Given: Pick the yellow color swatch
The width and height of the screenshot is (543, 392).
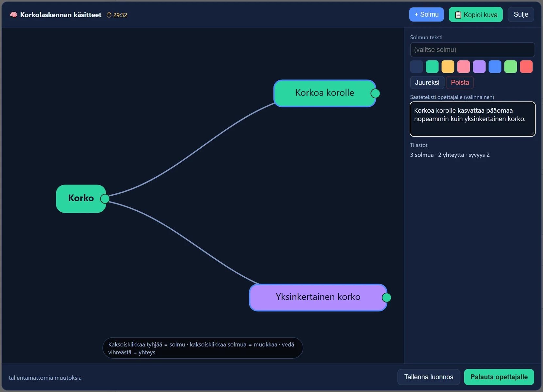Looking at the screenshot, I should [x=448, y=67].
